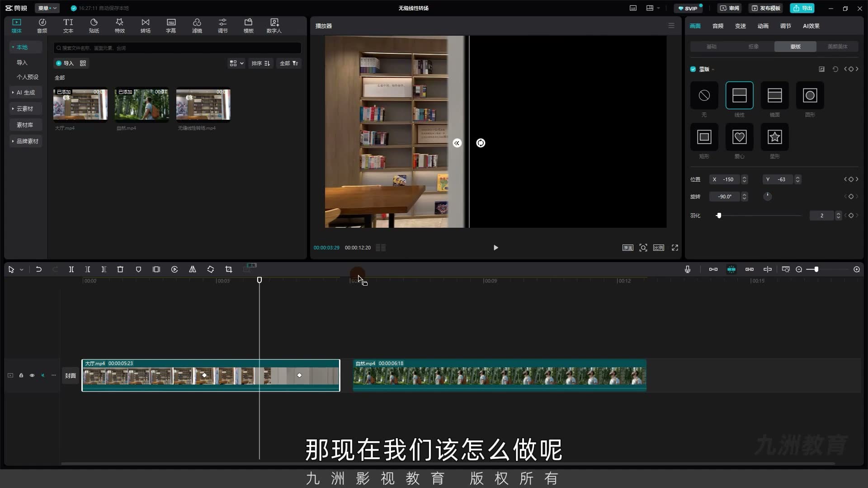The width and height of the screenshot is (868, 488).
Task: Open the Effects (特效) panel
Action: (x=119, y=26)
